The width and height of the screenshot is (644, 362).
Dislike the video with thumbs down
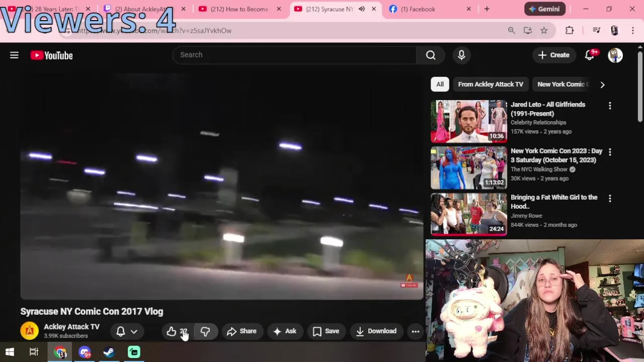pos(205,331)
